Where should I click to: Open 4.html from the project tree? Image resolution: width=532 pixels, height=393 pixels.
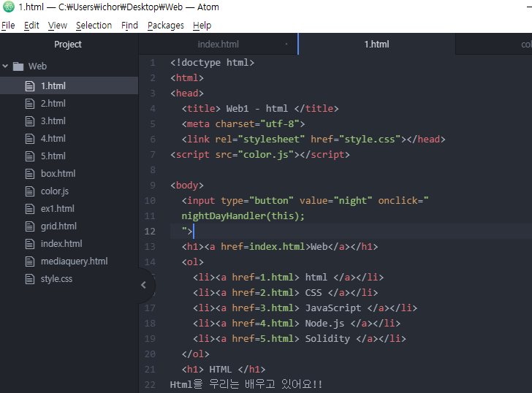pyautogui.click(x=53, y=139)
